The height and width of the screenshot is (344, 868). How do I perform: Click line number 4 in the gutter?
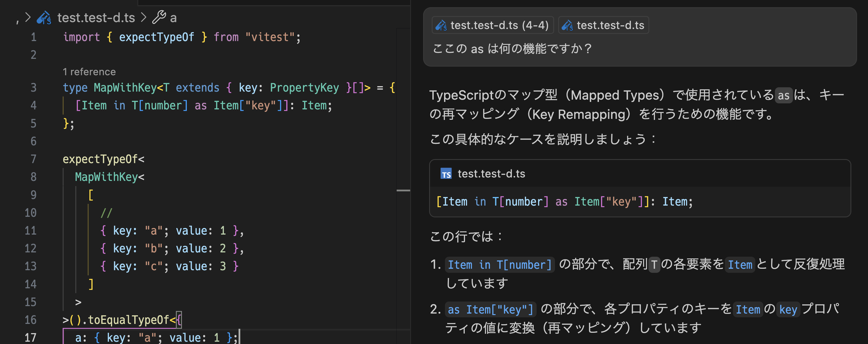point(33,106)
